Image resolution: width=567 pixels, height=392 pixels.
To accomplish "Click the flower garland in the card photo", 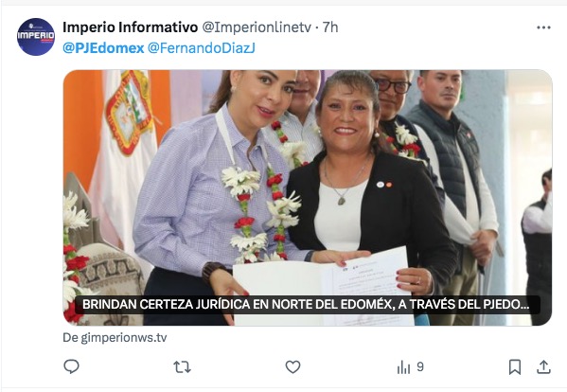I will tap(263, 213).
